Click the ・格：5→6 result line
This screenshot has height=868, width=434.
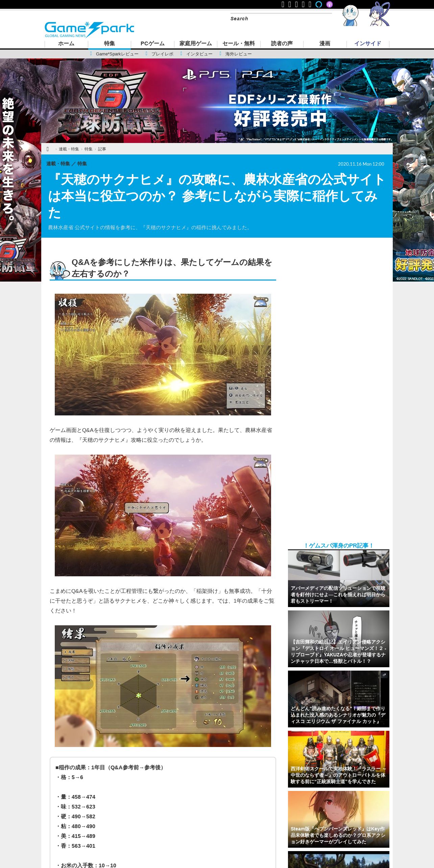(x=70, y=777)
